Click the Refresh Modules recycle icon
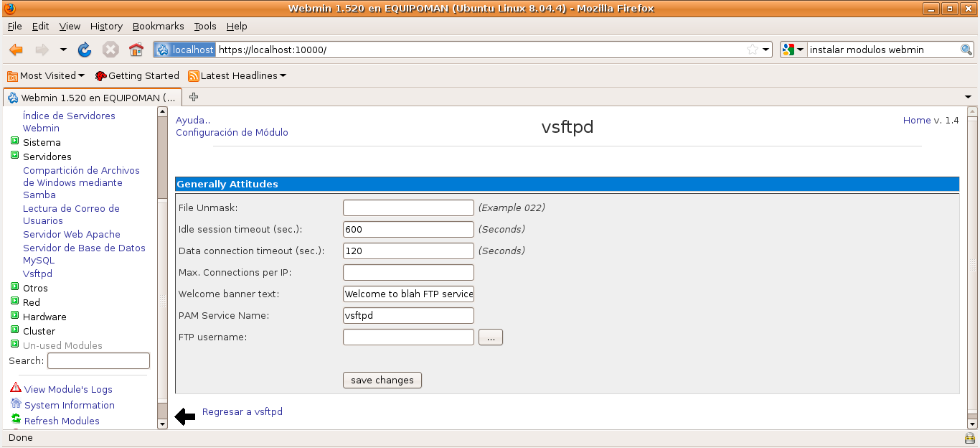 [14, 421]
